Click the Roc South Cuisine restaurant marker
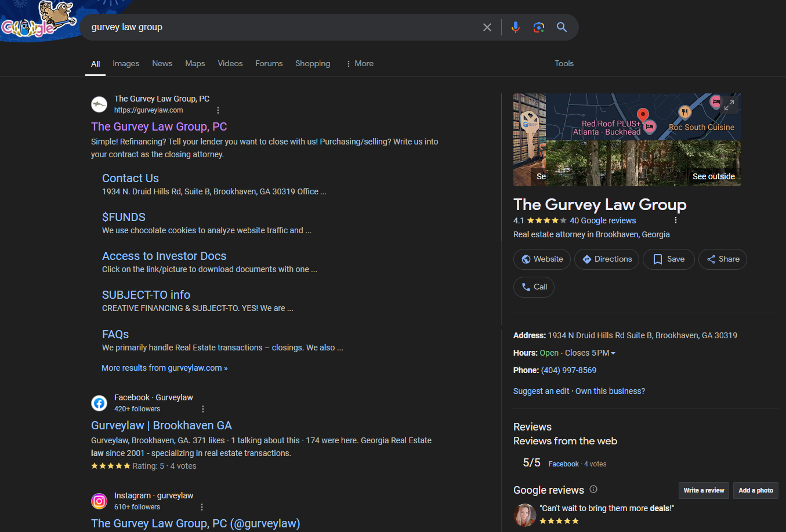This screenshot has width=786, height=532. coord(685,112)
